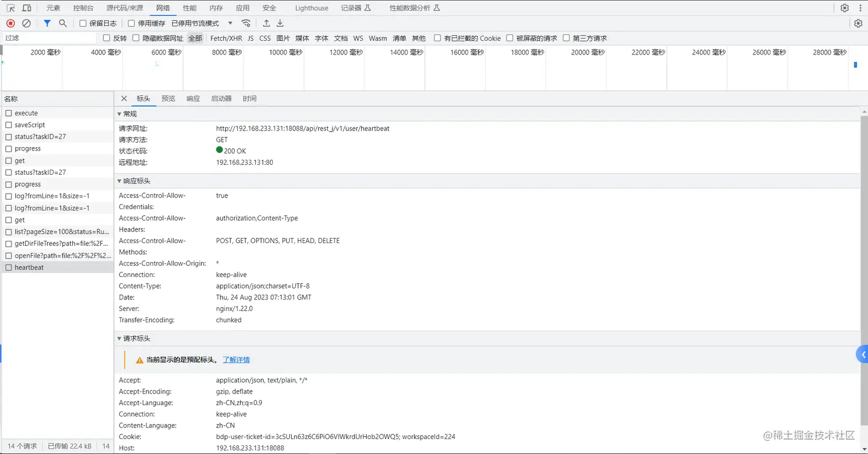Screen dimensions: 868x454
Task: Open the 源代码/来源 panel tab
Action: point(125,8)
